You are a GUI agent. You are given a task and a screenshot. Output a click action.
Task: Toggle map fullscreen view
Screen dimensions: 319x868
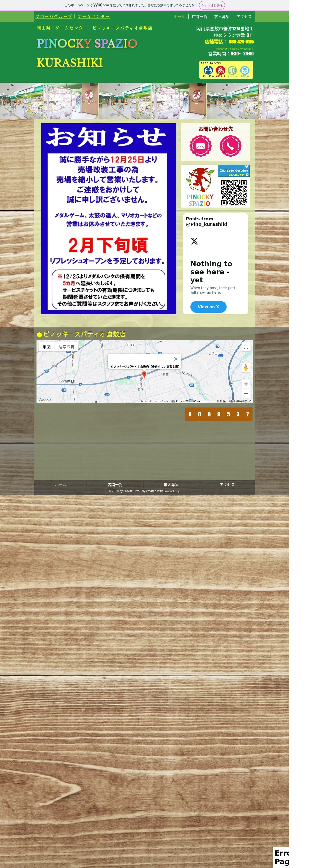pos(246,346)
